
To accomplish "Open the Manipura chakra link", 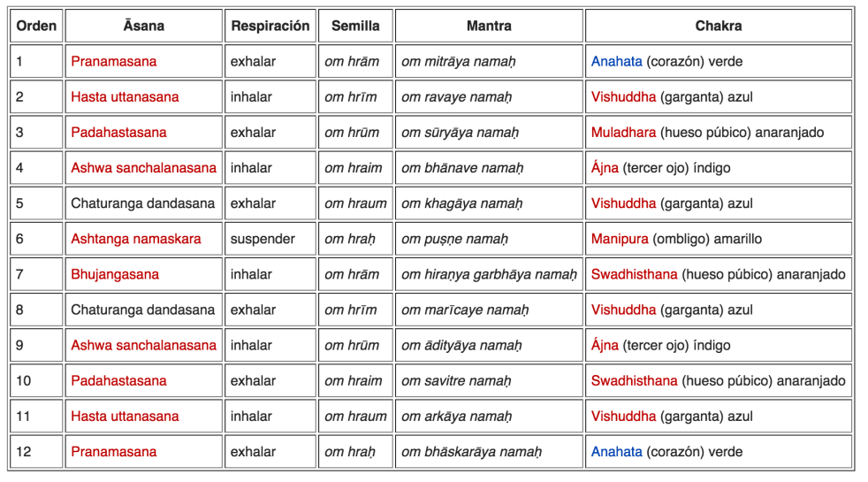I will [620, 239].
